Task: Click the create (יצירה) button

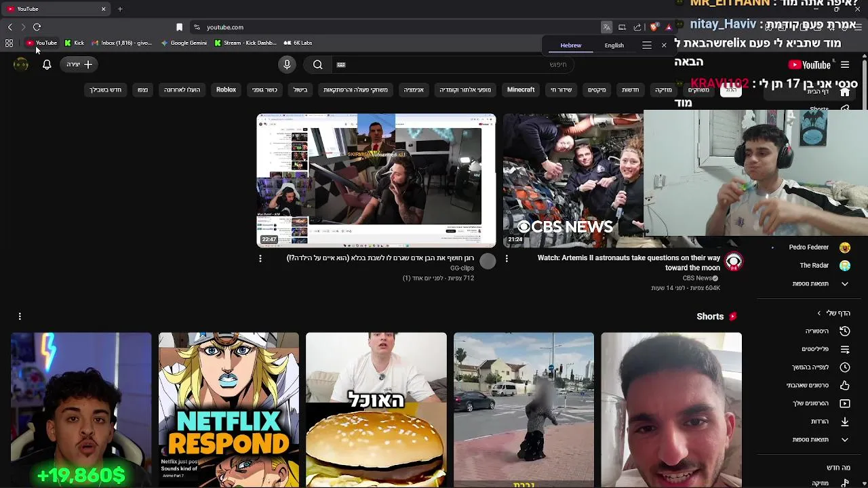Action: 79,64
